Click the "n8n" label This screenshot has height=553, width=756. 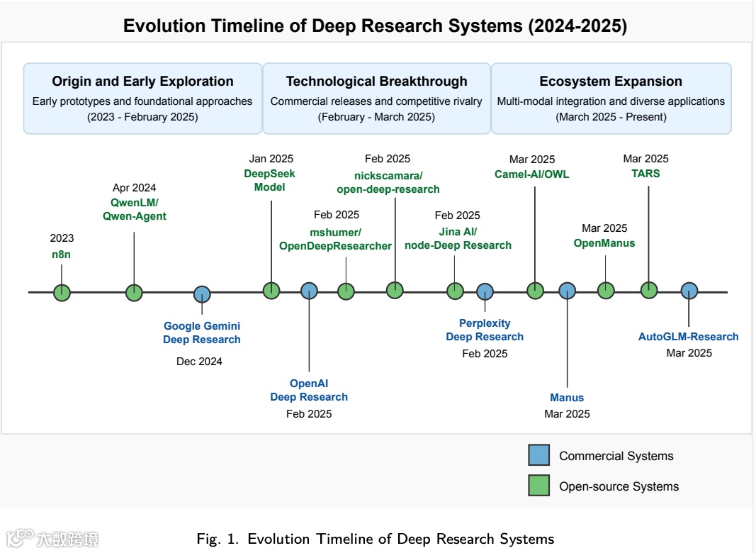61,255
